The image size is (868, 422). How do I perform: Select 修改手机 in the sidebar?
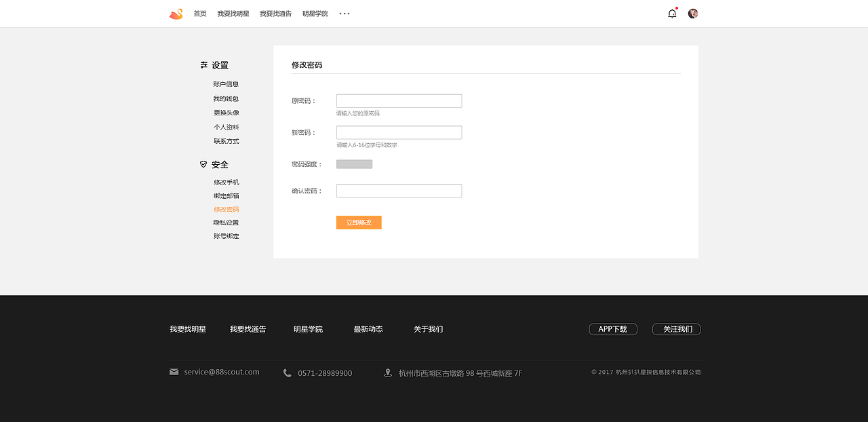pos(226,182)
